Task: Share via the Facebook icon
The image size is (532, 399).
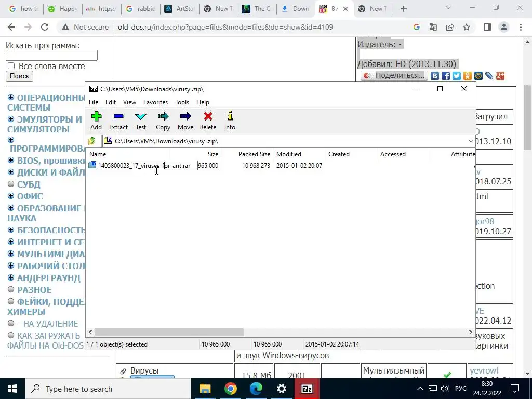Action: [x=445, y=76]
